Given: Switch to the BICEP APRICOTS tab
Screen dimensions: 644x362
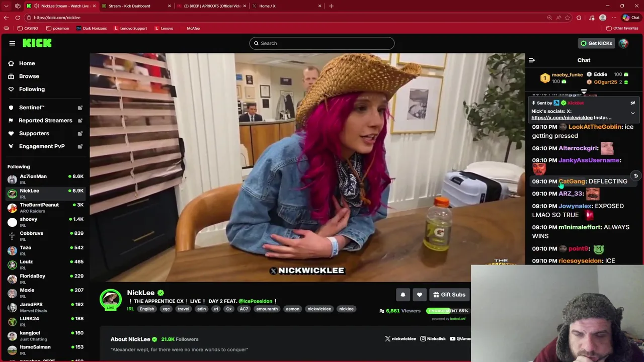Looking at the screenshot, I should pos(212,6).
